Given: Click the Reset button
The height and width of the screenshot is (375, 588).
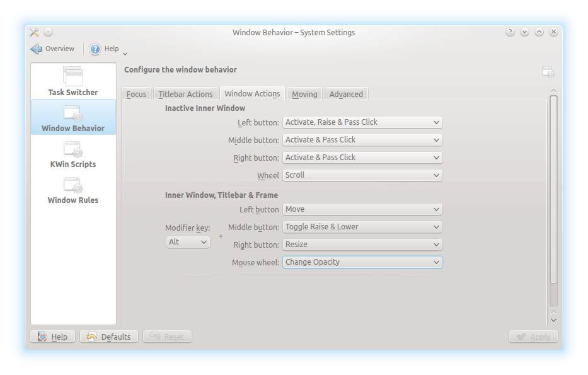Looking at the screenshot, I should 167,337.
